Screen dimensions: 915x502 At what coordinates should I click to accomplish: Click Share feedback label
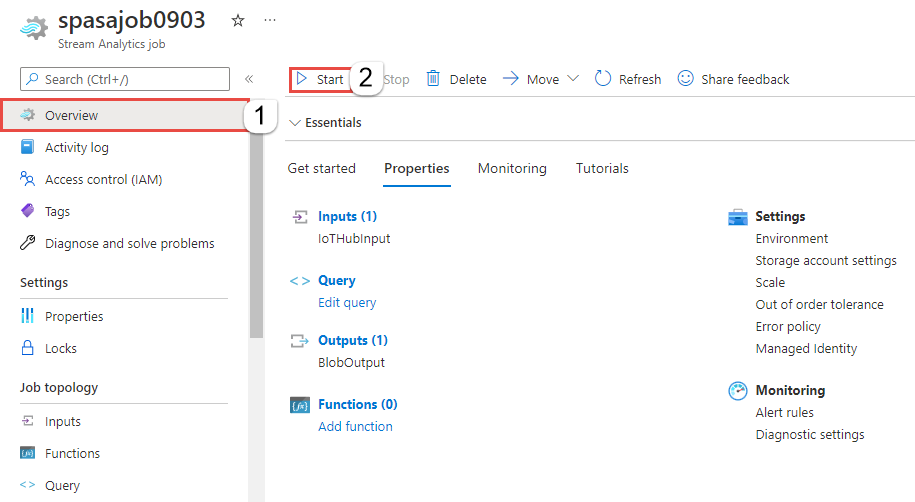(x=745, y=79)
